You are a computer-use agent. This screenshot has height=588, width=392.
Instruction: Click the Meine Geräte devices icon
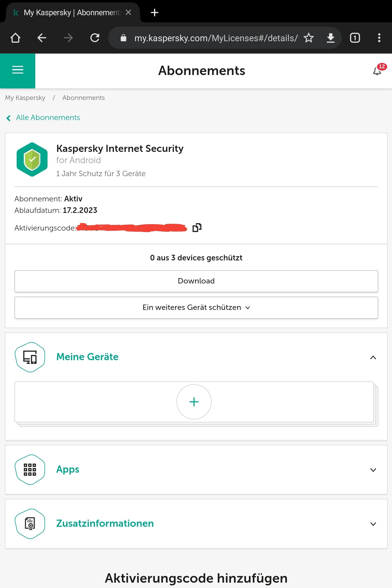click(x=30, y=357)
